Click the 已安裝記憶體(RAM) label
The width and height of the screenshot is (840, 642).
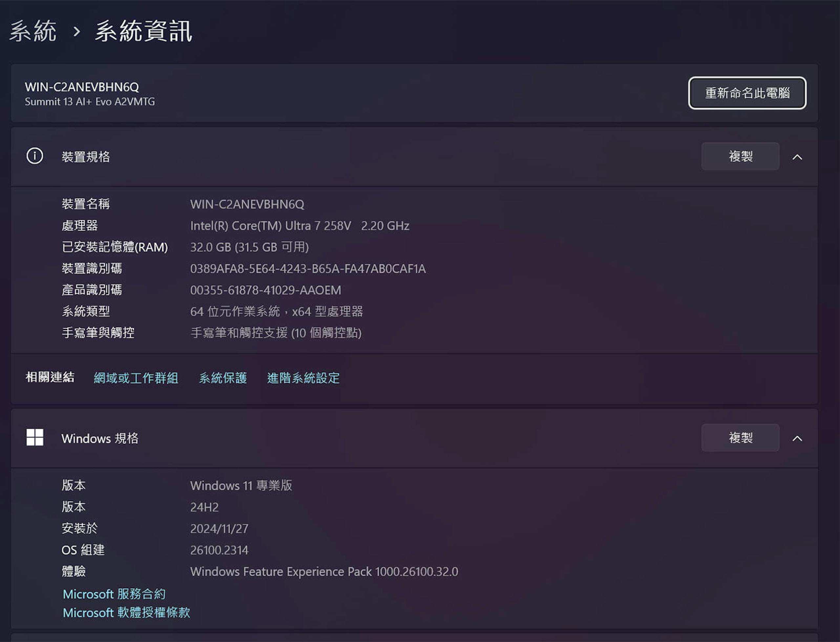(x=115, y=247)
